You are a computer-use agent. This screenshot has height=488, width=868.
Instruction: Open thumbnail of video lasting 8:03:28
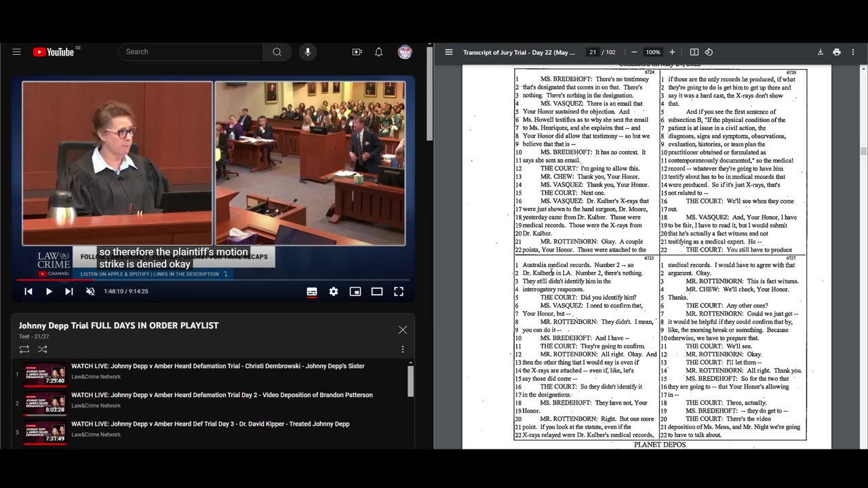(45, 404)
